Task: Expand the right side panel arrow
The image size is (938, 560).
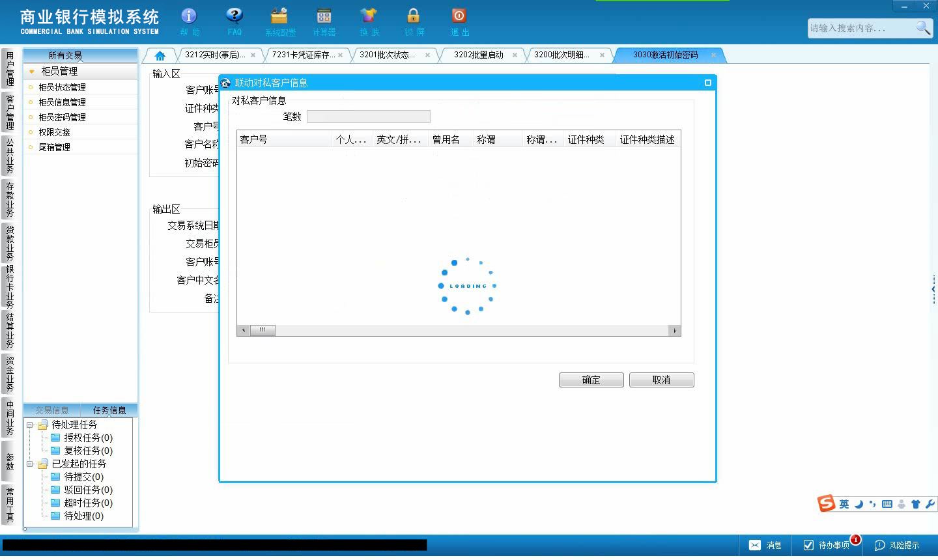Action: pos(933,289)
